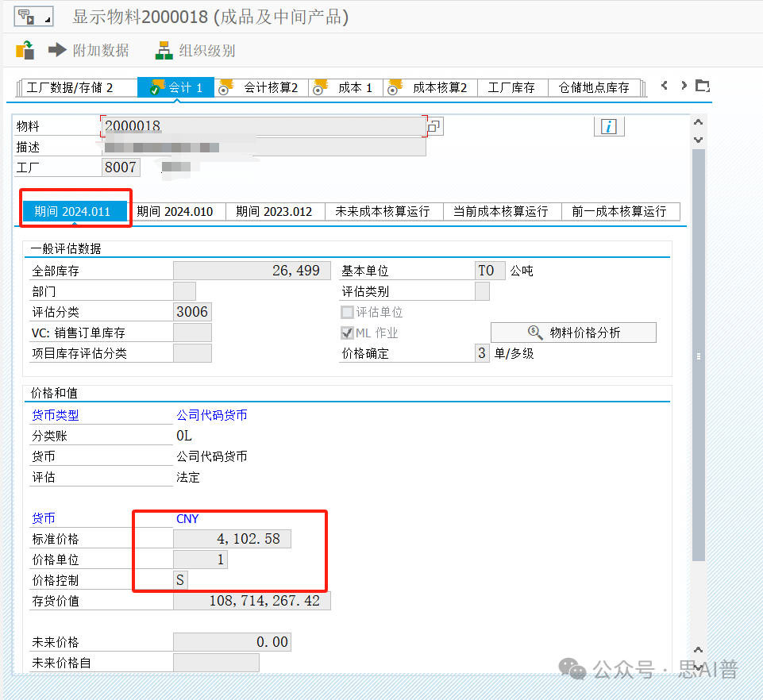
Task: Click the 物料价格分析 button
Action: tap(573, 333)
